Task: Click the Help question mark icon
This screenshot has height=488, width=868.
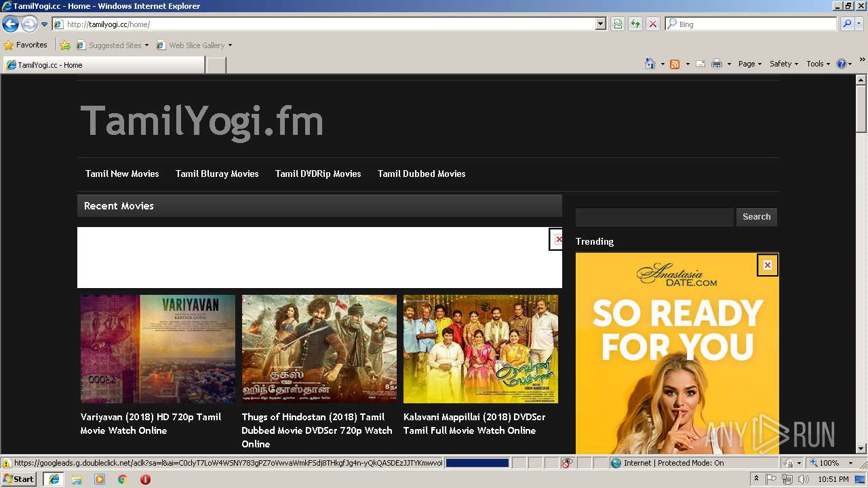Action: 842,64
